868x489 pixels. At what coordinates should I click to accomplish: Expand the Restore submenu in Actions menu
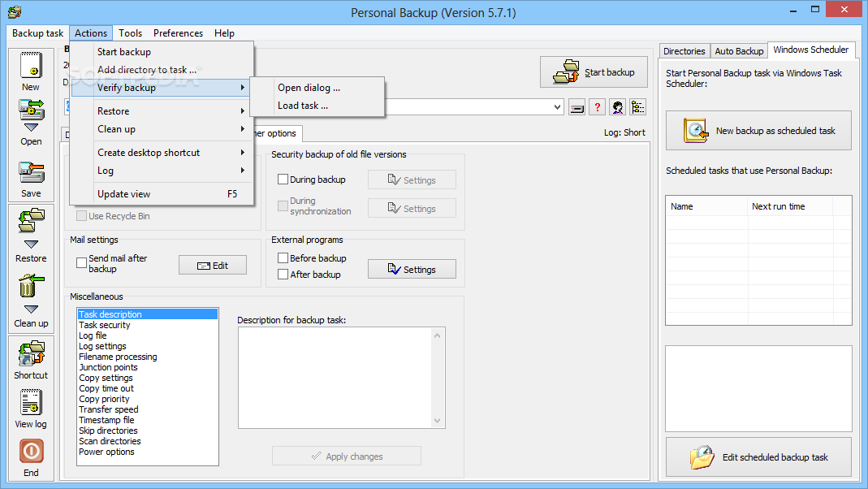click(243, 110)
